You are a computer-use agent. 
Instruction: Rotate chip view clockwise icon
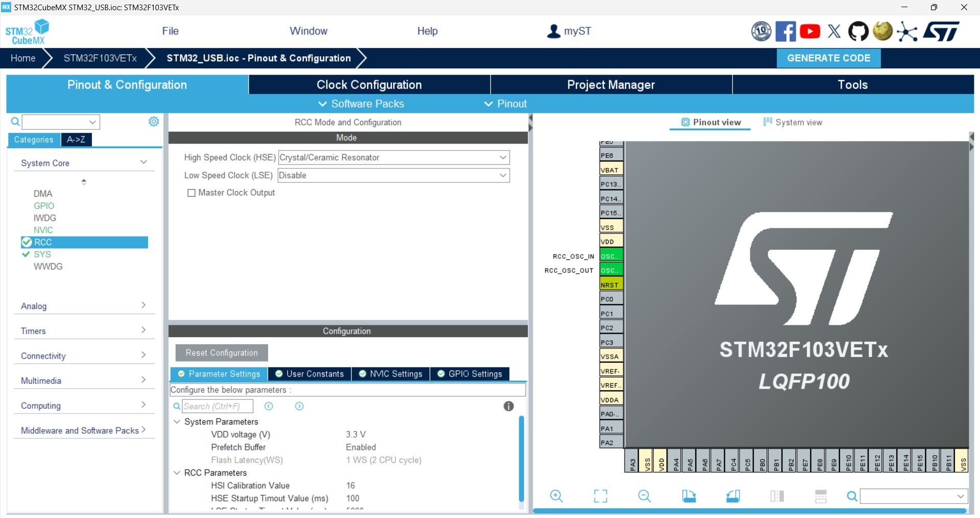[x=689, y=496]
